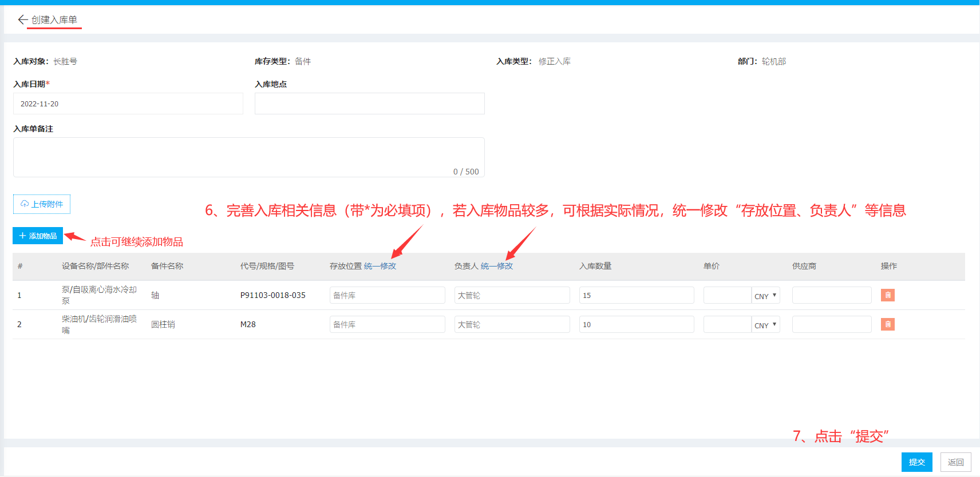Open the CNY currency dropdown in row 2
Screen dimensions: 980x477
(766, 325)
